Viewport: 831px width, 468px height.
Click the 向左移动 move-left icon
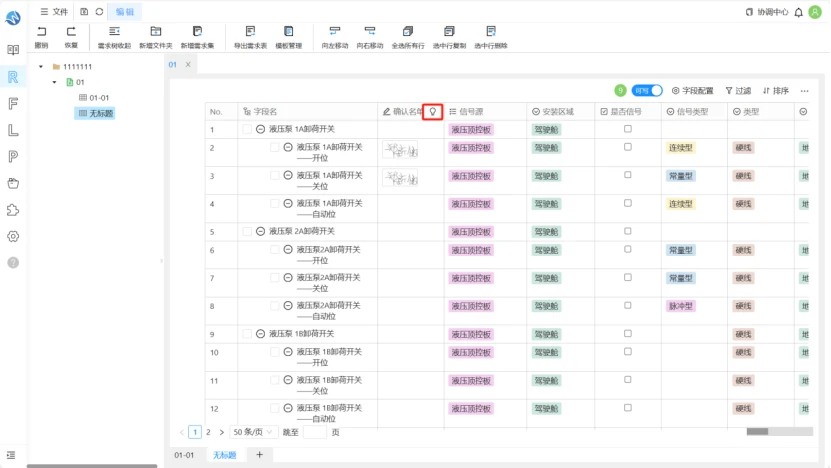click(334, 32)
